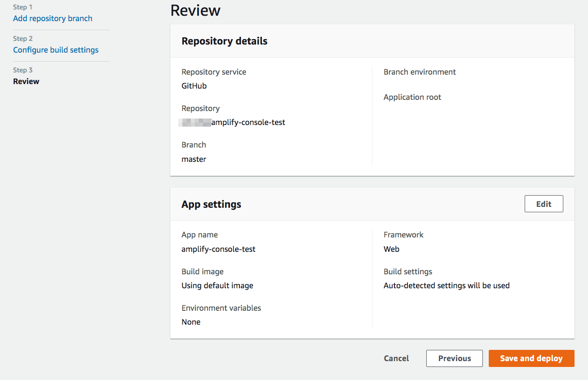Select the Branch environment field label
The height and width of the screenshot is (380, 588).
pyautogui.click(x=419, y=72)
